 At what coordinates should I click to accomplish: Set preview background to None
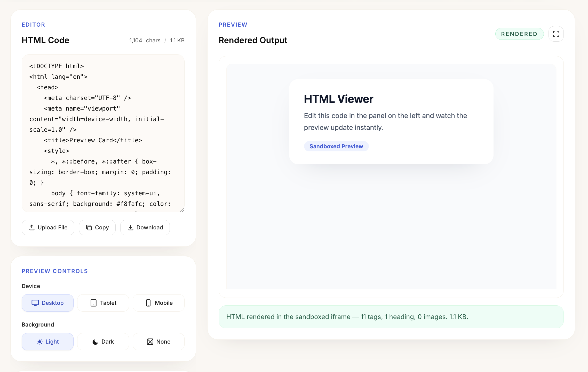[159, 342]
